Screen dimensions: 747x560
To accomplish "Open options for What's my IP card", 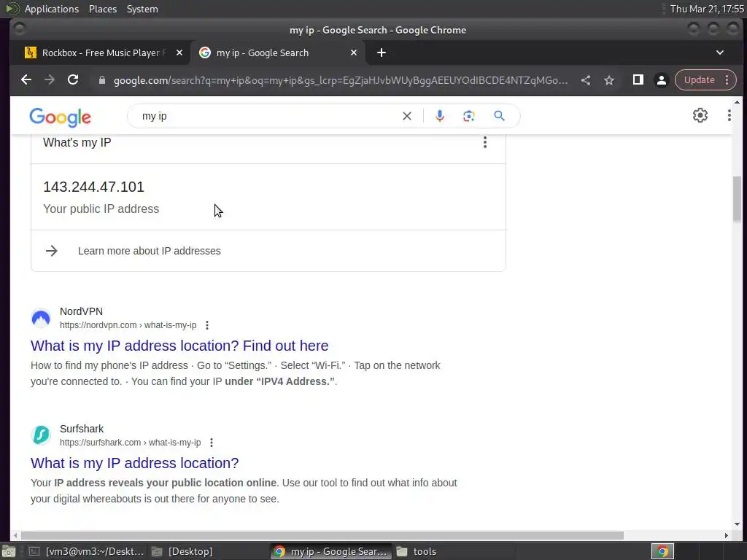I will point(485,142).
